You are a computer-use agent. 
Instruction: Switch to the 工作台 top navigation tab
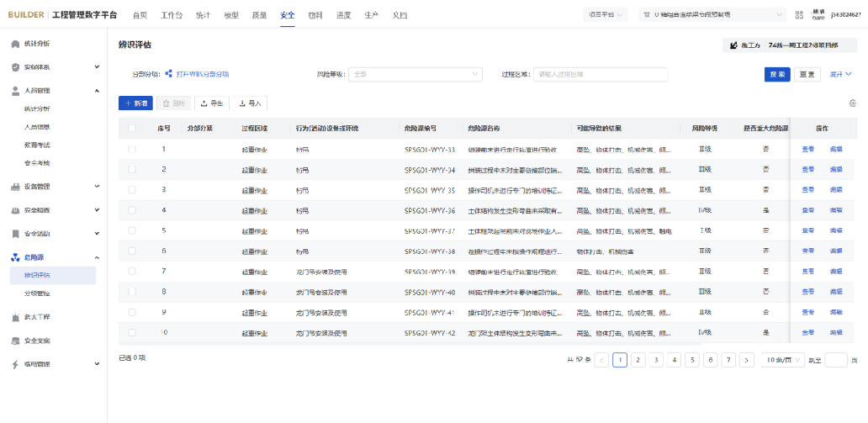coord(172,15)
